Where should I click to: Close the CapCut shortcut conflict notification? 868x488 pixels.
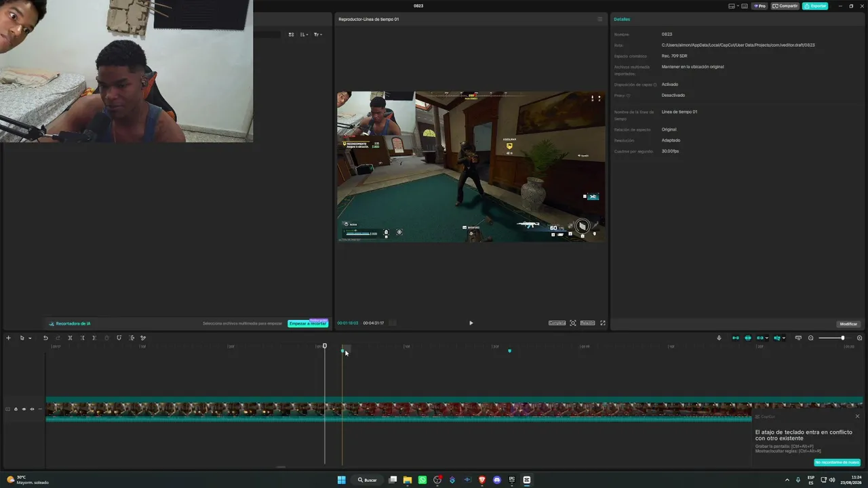coord(857,416)
